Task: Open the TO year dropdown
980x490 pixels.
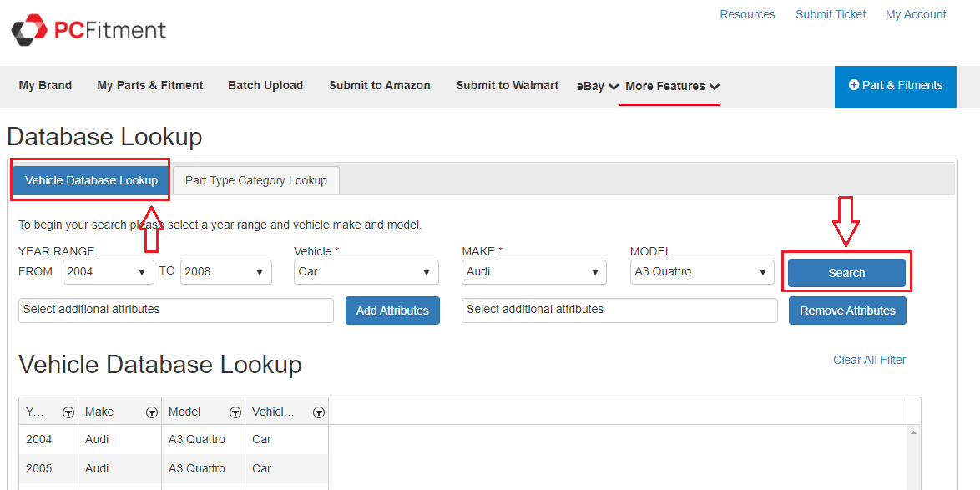Action: click(225, 272)
